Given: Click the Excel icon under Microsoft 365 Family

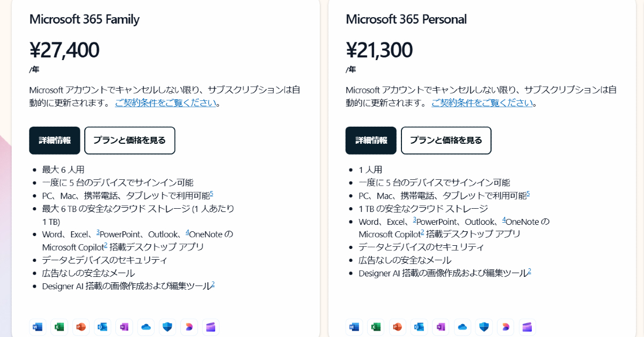Looking at the screenshot, I should tap(59, 327).
